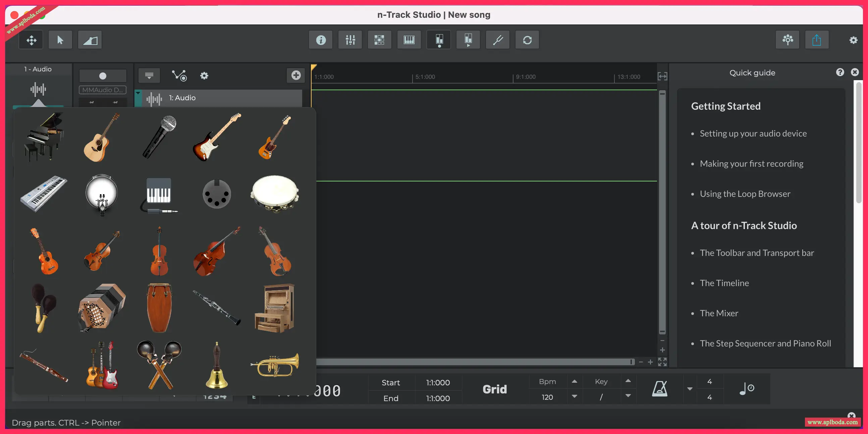Toggle the loop/refresh toolbar button
Screen dimensions: 868x434
coord(527,40)
